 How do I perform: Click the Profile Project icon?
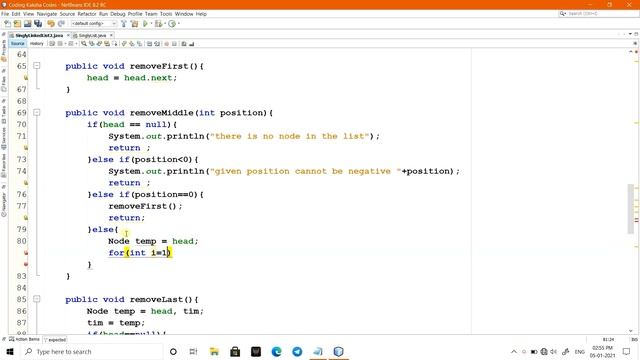pos(172,24)
